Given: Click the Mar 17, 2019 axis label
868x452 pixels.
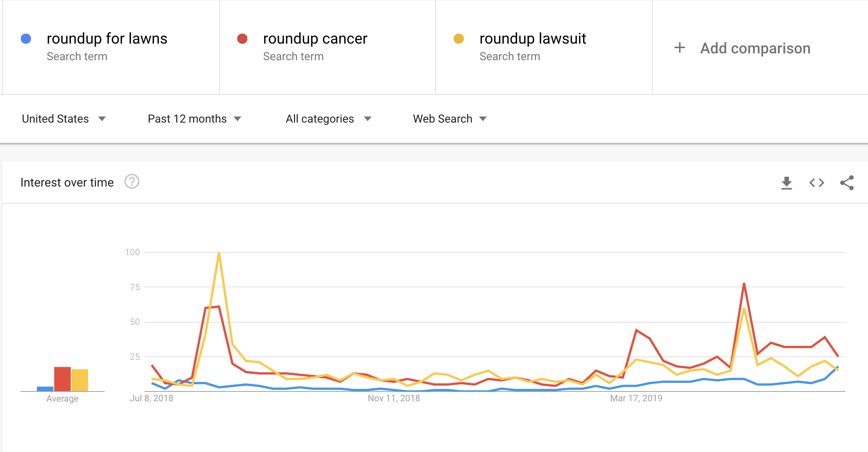Looking at the screenshot, I should pos(636,398).
